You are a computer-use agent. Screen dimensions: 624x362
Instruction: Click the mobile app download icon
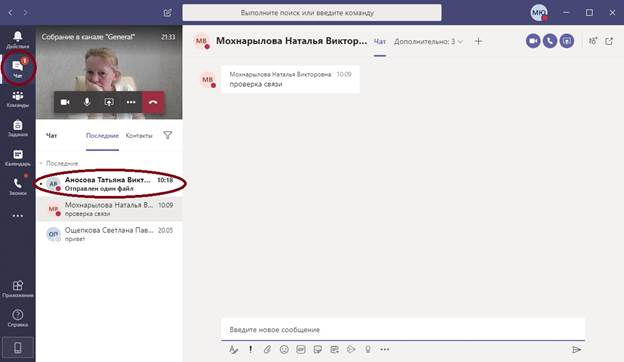click(x=18, y=348)
